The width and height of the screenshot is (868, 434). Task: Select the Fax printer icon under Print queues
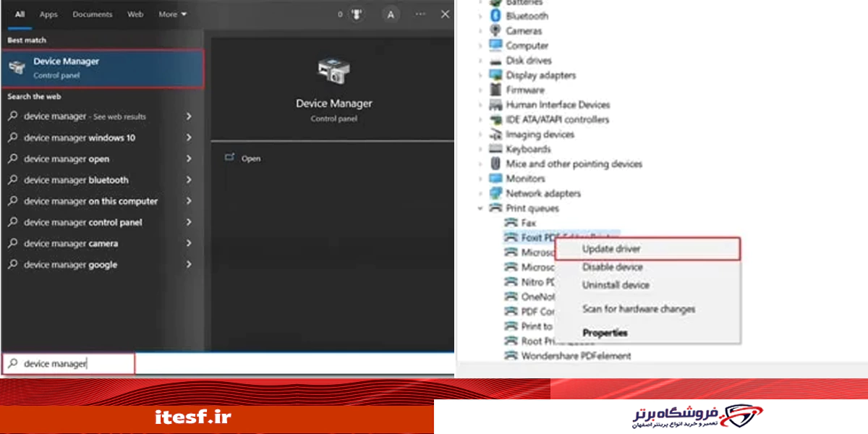click(x=511, y=223)
